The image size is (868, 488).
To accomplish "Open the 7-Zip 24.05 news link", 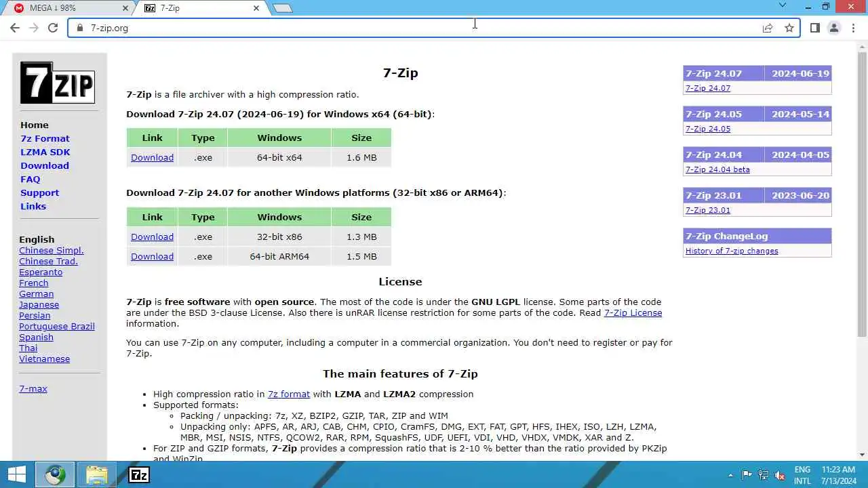I will click(x=708, y=129).
